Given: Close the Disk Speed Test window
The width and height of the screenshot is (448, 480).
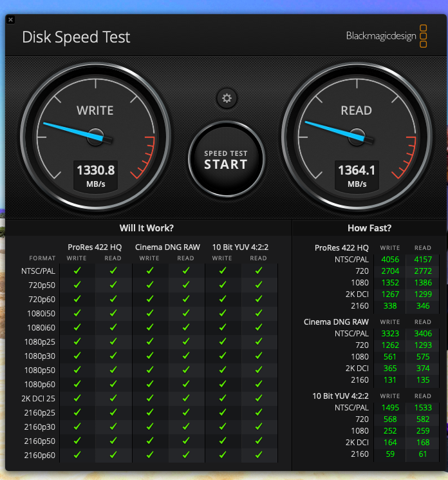Looking at the screenshot, I should pos(10,20).
